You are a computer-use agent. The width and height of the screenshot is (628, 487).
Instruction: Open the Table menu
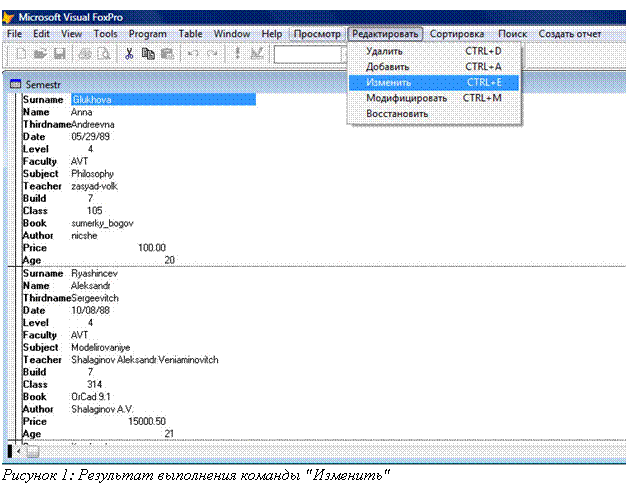(x=190, y=34)
